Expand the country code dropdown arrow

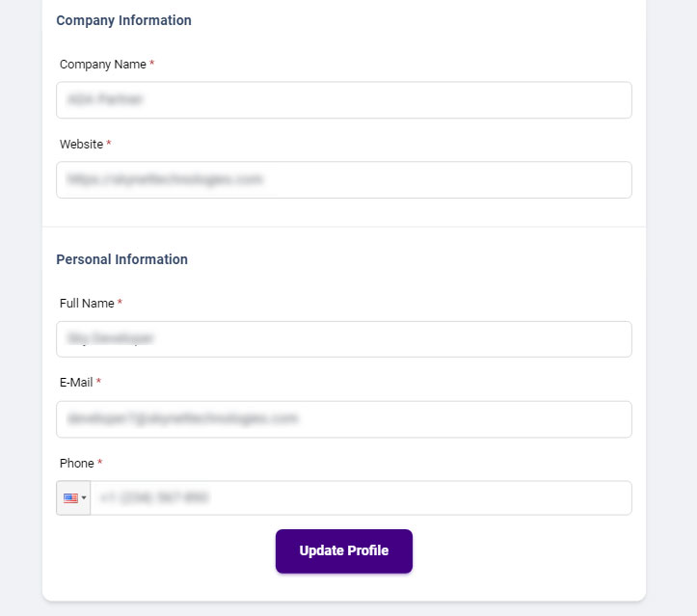[84, 498]
